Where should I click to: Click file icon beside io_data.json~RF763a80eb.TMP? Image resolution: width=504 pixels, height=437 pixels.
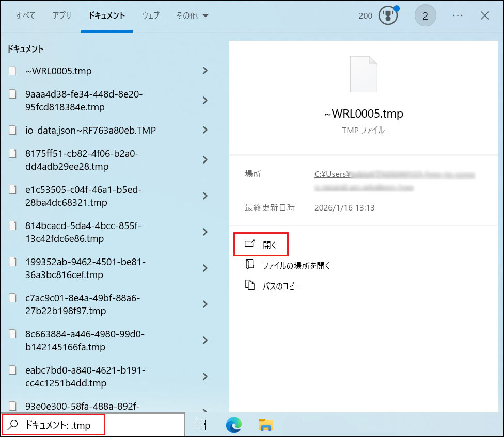coord(12,130)
